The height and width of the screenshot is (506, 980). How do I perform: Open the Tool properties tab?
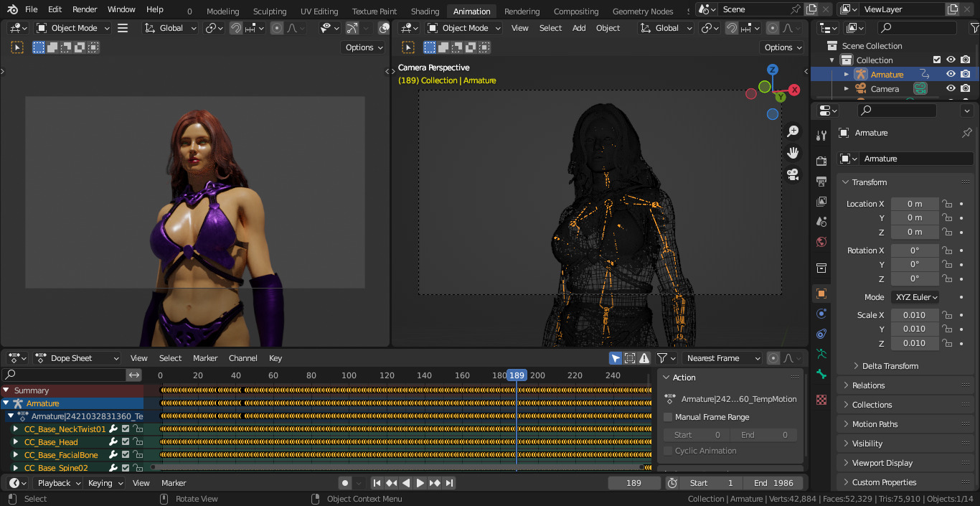coord(821,136)
